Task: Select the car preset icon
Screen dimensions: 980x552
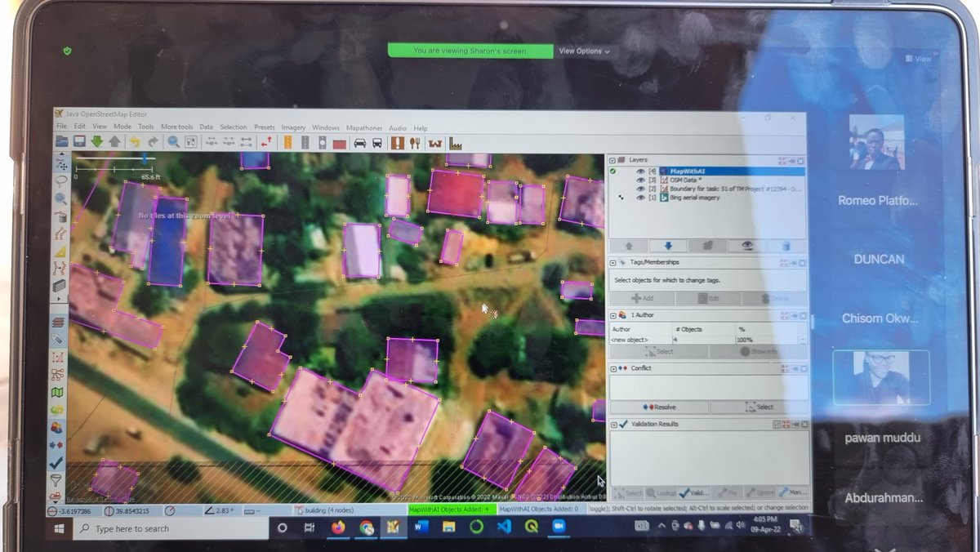Action: click(359, 143)
